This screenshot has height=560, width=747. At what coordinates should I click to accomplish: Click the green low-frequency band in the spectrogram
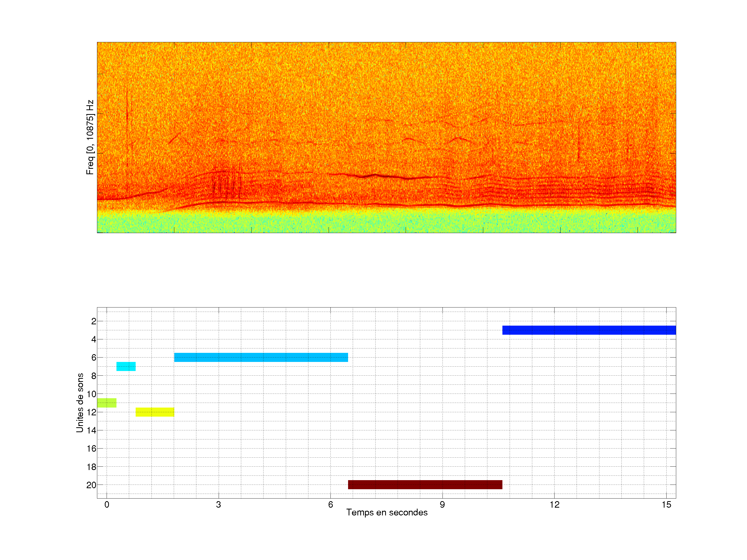[x=386, y=222]
